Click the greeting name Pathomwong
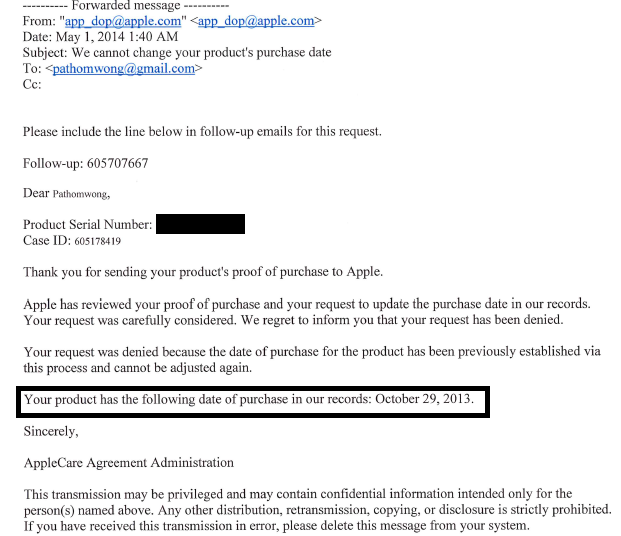 pyautogui.click(x=81, y=194)
